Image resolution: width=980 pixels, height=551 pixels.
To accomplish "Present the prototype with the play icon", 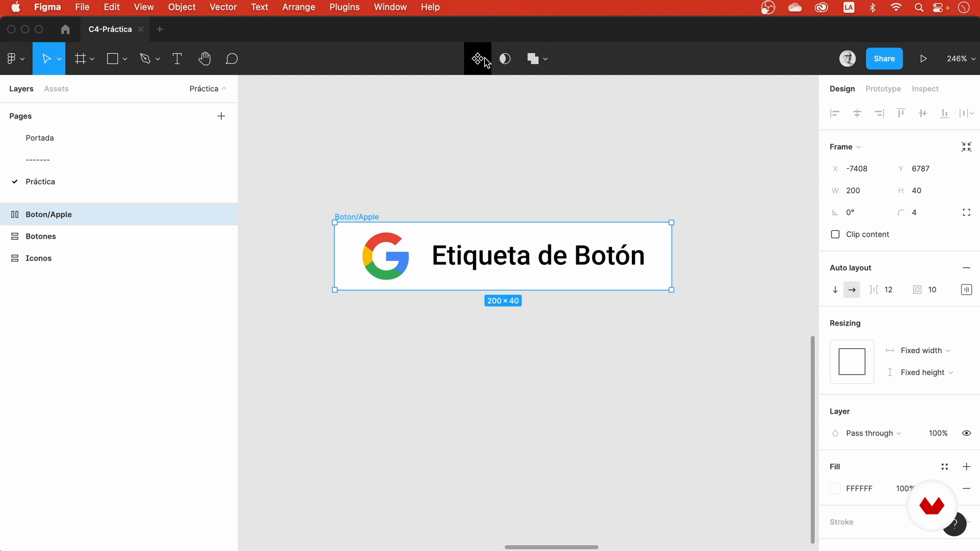I will (923, 59).
